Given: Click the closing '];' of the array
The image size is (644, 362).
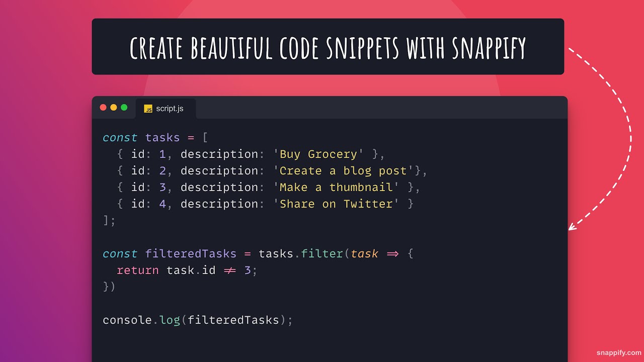Looking at the screenshot, I should pos(109,221).
